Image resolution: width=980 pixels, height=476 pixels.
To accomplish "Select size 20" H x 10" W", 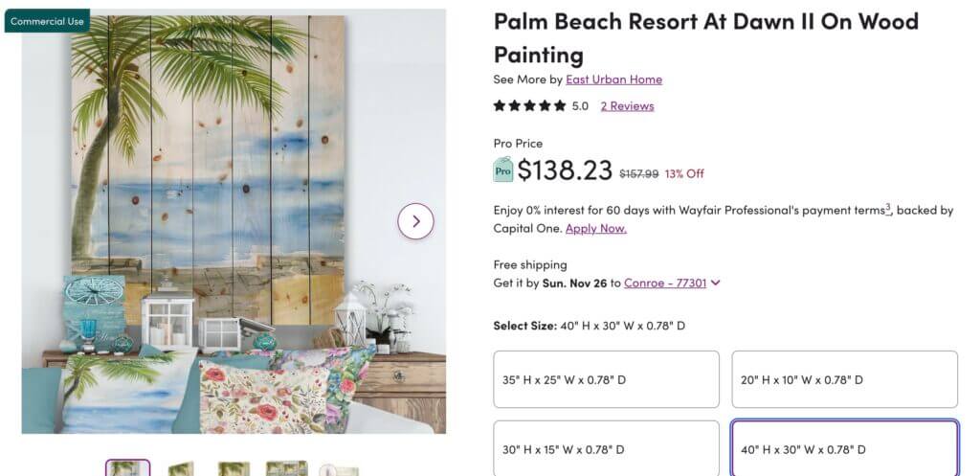I will (845, 379).
